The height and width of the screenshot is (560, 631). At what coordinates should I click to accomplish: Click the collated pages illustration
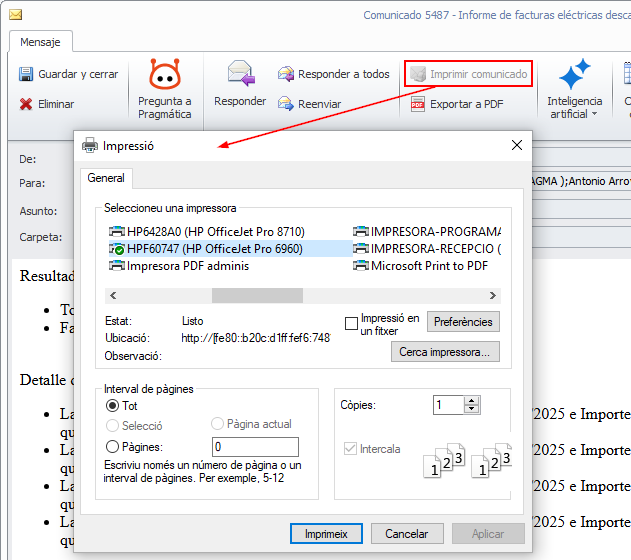coord(467,461)
